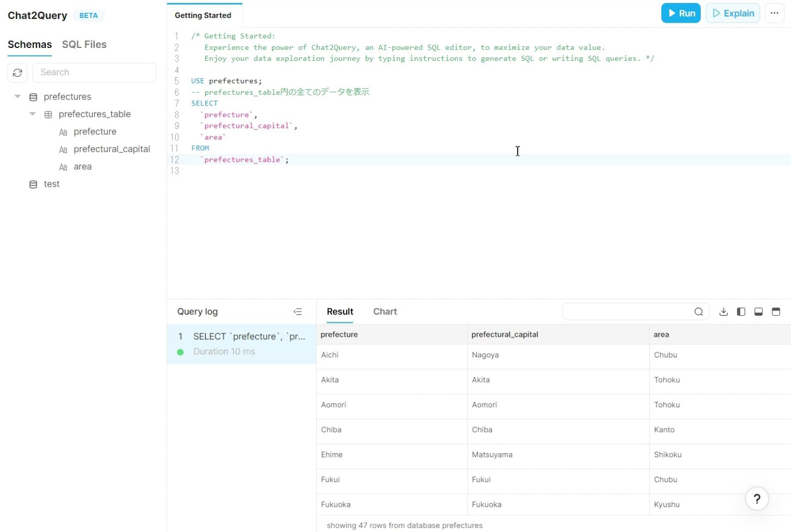Explain the current query
The width and height of the screenshot is (791, 532).
pyautogui.click(x=733, y=13)
